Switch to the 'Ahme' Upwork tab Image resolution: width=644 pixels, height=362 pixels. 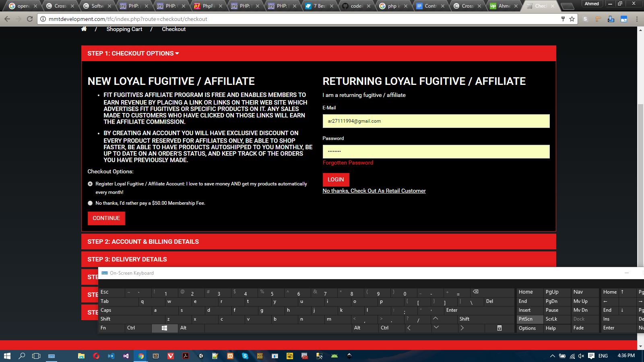[504, 6]
